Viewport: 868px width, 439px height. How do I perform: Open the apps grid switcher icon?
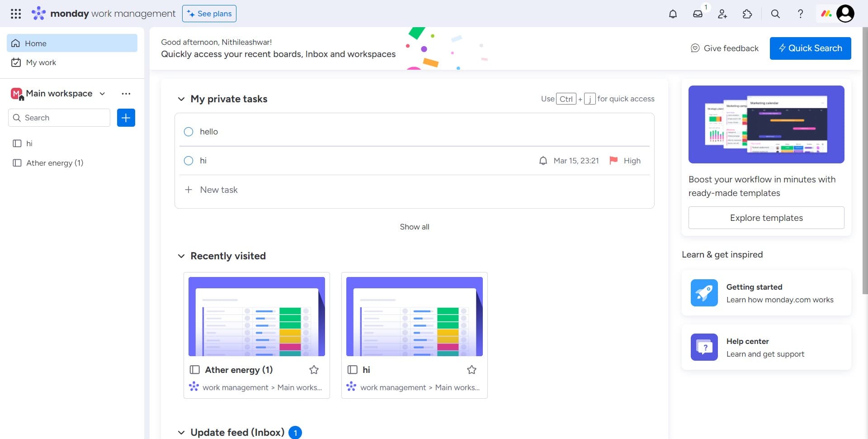[x=16, y=14]
